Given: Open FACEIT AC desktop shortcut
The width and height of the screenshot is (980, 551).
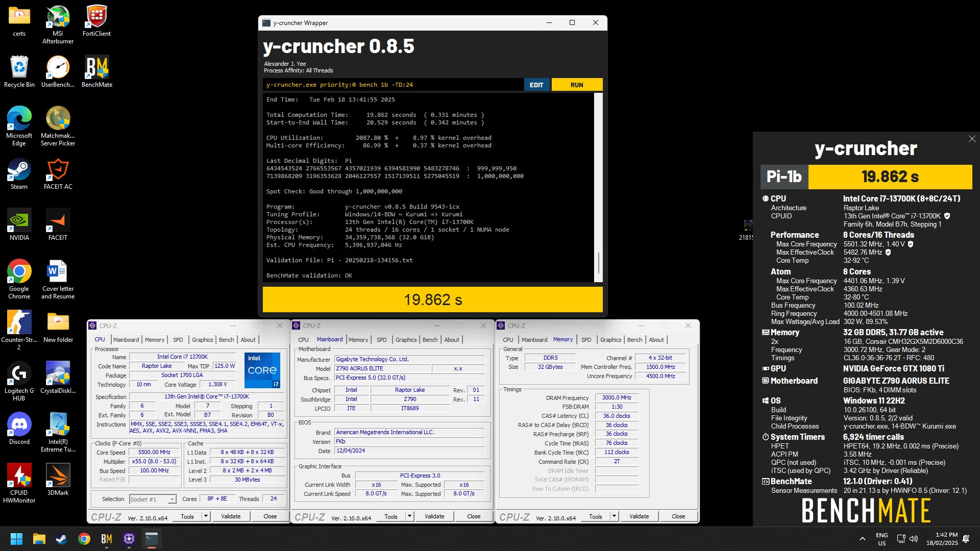Looking at the screenshot, I should 58,174.
